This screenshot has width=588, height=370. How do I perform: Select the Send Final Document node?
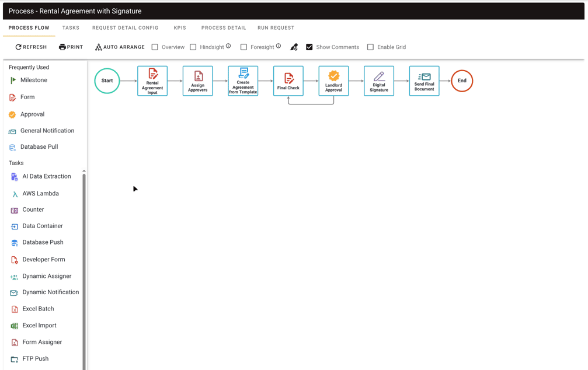click(424, 81)
